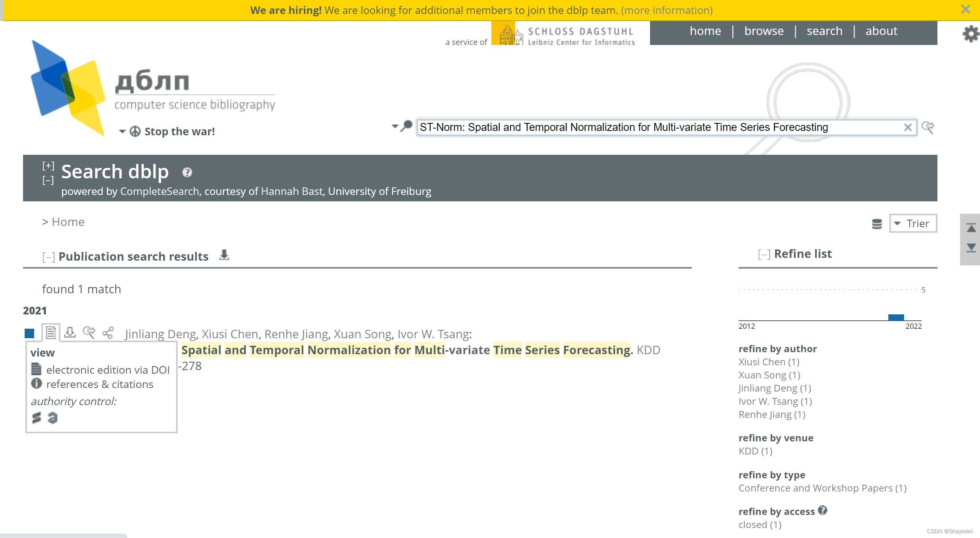
Task: Click the ask others search icon beside search field
Action: coord(928,127)
